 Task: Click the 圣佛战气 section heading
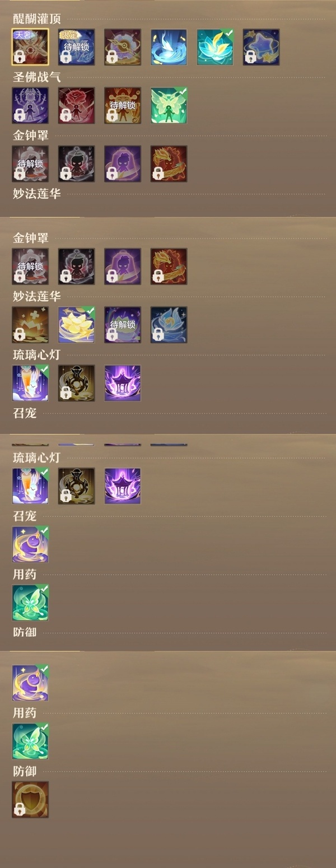click(x=37, y=77)
